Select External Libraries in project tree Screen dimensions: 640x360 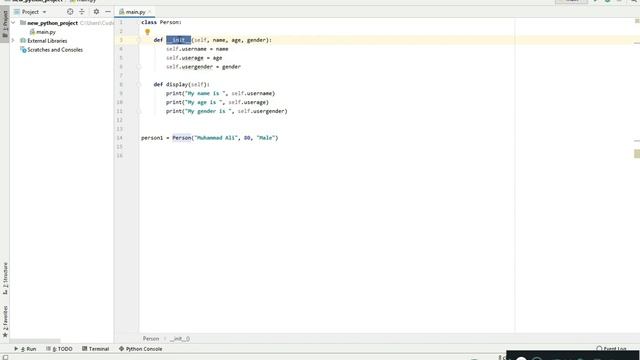tap(47, 41)
